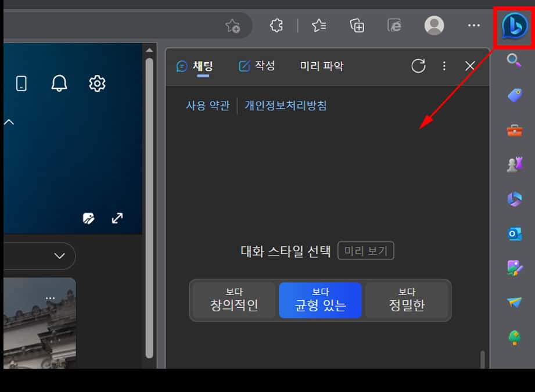Close the Bing chat panel
Viewport: 535px width, 392px height.
pyautogui.click(x=470, y=66)
